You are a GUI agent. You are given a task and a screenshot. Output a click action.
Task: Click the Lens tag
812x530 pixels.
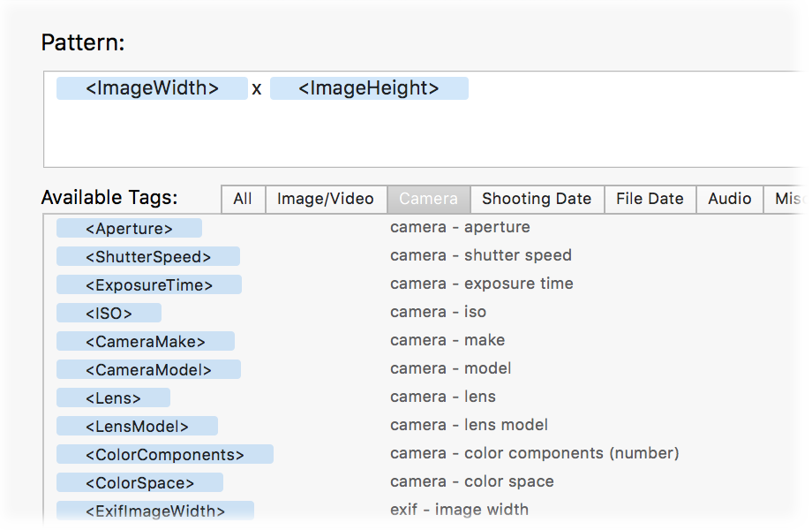click(113, 398)
